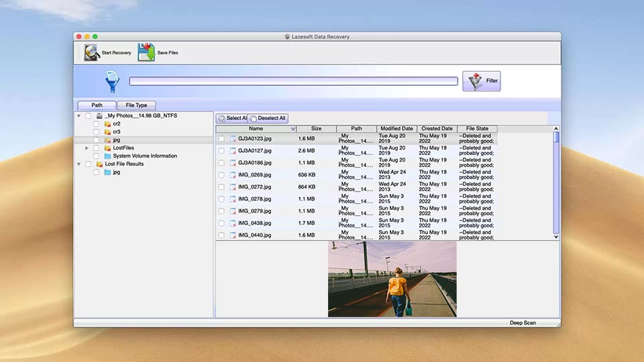Screen dimensions: 644x362
Task: Click the drive icon for _My Photos
Action: (x=99, y=116)
